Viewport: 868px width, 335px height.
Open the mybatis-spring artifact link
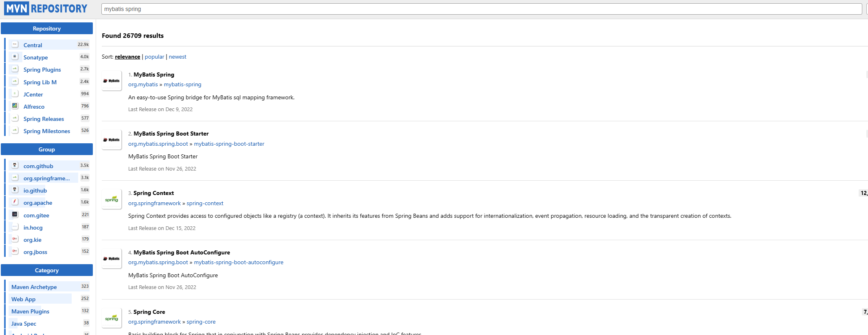pyautogui.click(x=182, y=85)
